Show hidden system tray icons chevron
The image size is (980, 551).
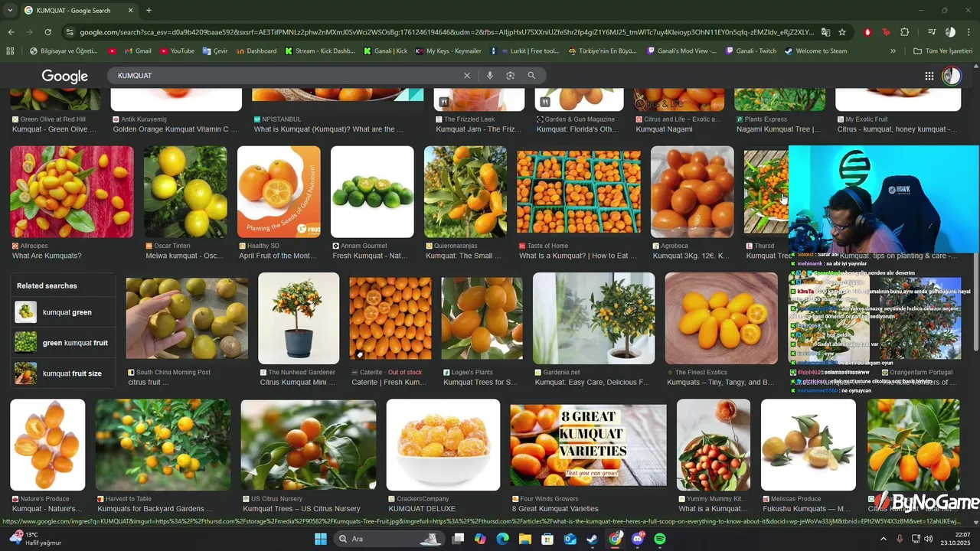click(884, 539)
